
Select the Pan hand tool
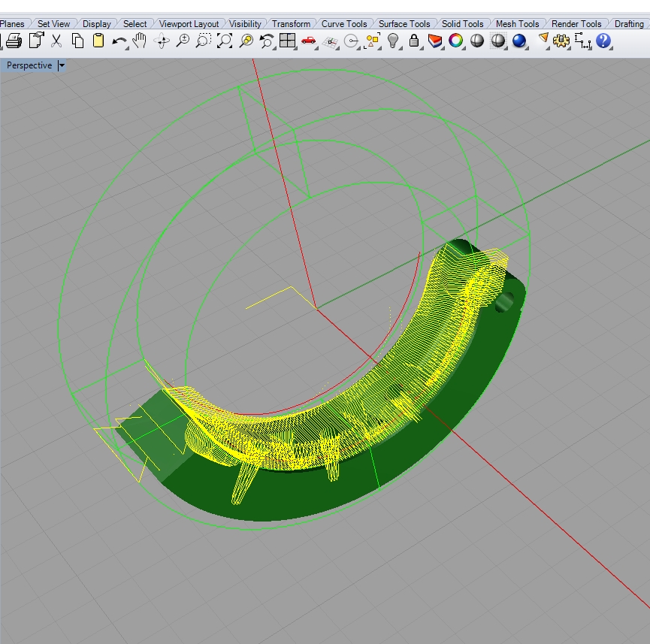point(139,41)
